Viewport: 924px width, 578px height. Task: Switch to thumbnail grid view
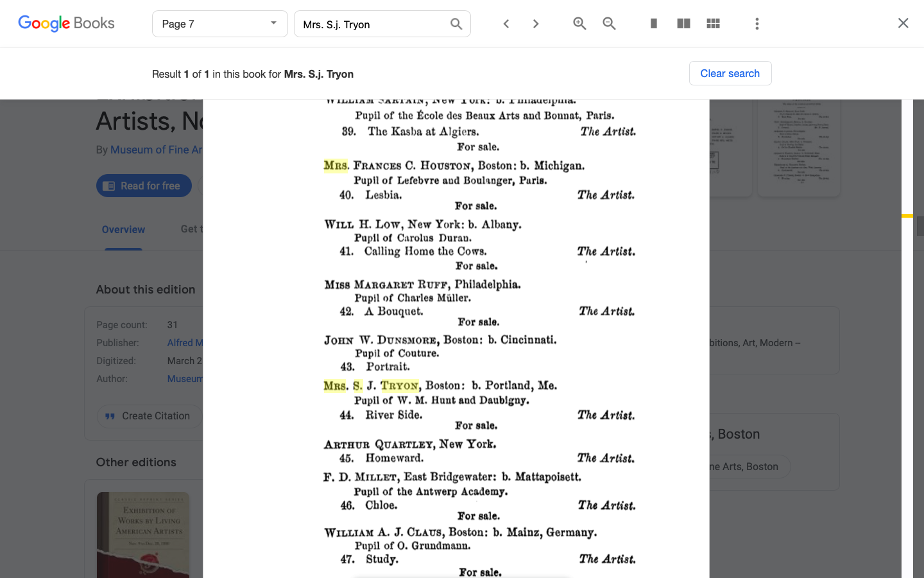coord(713,24)
